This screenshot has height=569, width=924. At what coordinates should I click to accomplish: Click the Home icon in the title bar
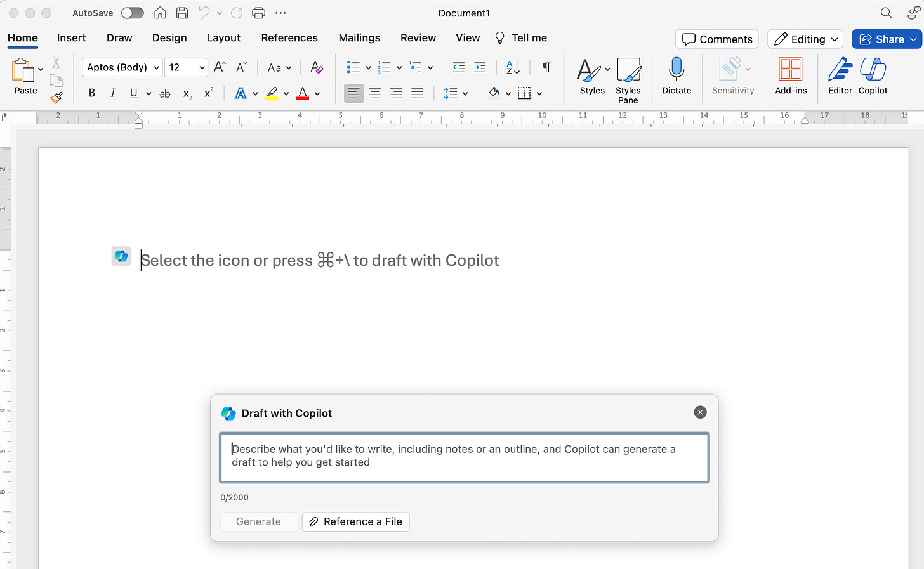pyautogui.click(x=161, y=13)
